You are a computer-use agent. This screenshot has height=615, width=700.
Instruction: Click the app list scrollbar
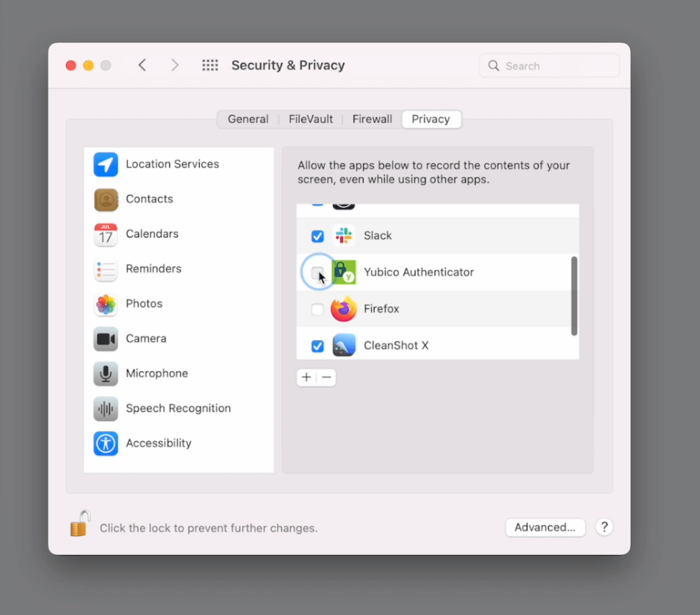(574, 296)
